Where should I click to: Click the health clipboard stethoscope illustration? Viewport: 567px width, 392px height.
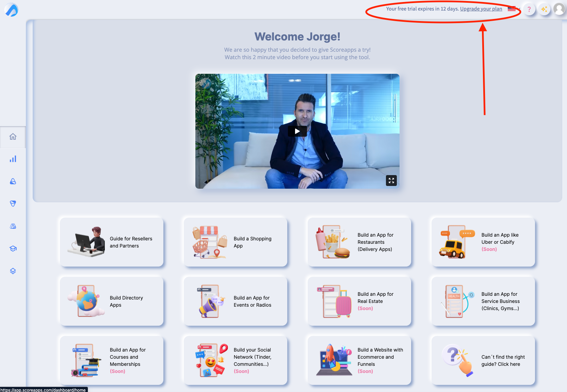(457, 301)
